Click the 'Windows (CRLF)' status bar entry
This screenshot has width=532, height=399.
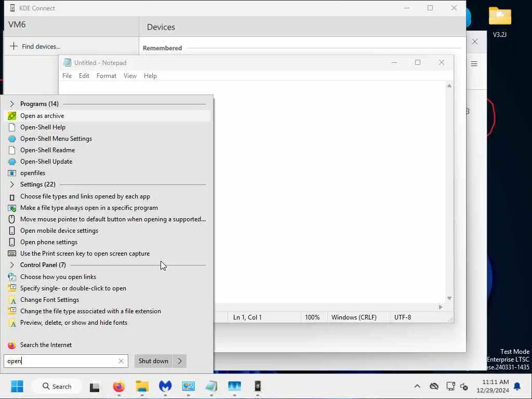(x=354, y=317)
